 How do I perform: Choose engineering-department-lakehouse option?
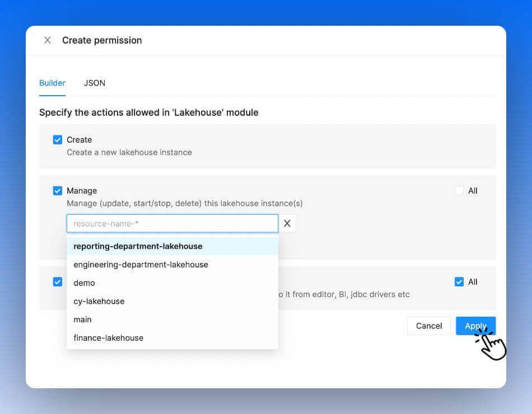pyautogui.click(x=172, y=265)
